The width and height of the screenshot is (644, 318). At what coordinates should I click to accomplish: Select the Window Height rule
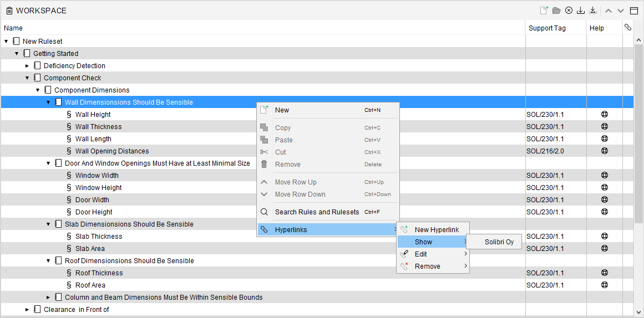(99, 187)
